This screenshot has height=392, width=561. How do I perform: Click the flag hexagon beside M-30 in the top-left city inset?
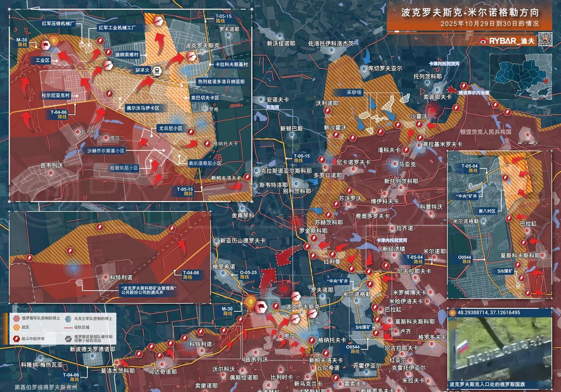tap(45, 45)
